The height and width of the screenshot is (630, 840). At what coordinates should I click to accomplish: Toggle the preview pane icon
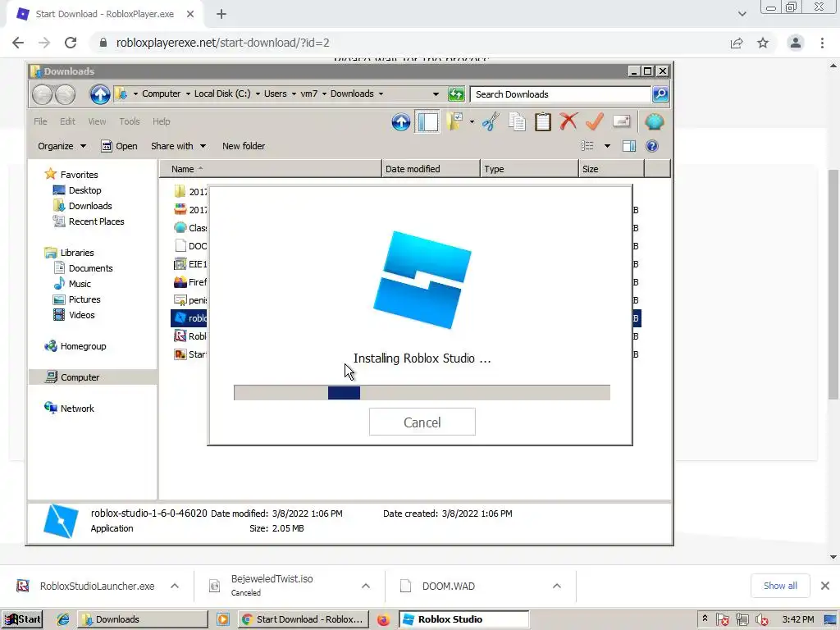coord(629,146)
